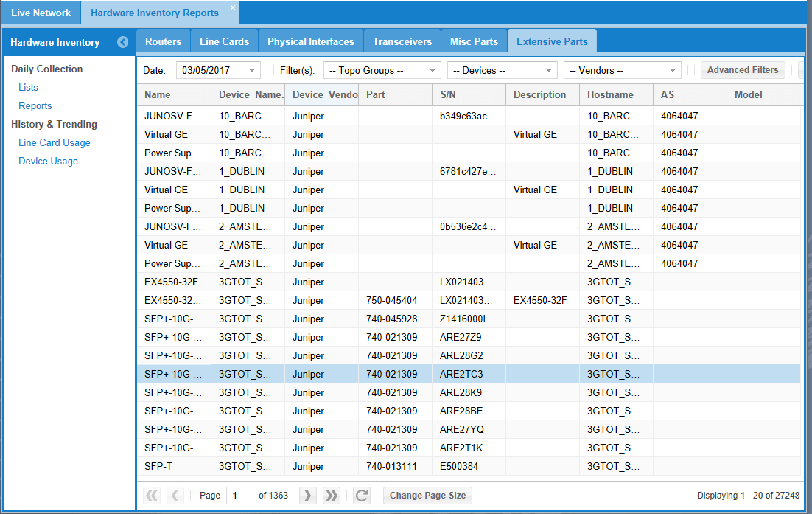Click the Change Page Size button
Screen dimensions: 812x514
(x=427, y=495)
